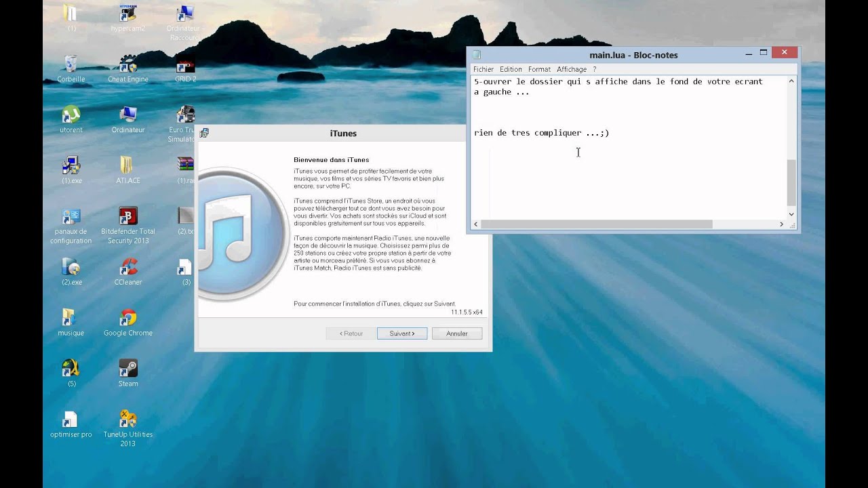The height and width of the screenshot is (488, 868).
Task: Click the Bloc-notes vertical scrollbar thumb
Action: [x=791, y=182]
